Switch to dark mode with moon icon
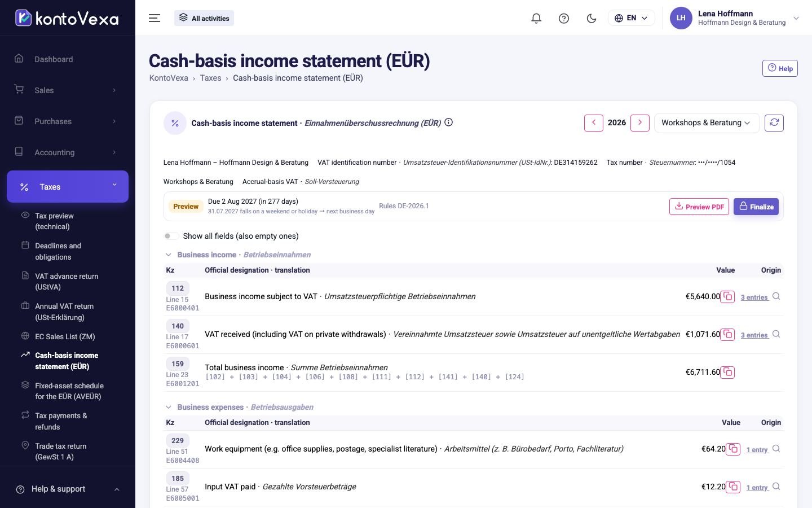 592,18
